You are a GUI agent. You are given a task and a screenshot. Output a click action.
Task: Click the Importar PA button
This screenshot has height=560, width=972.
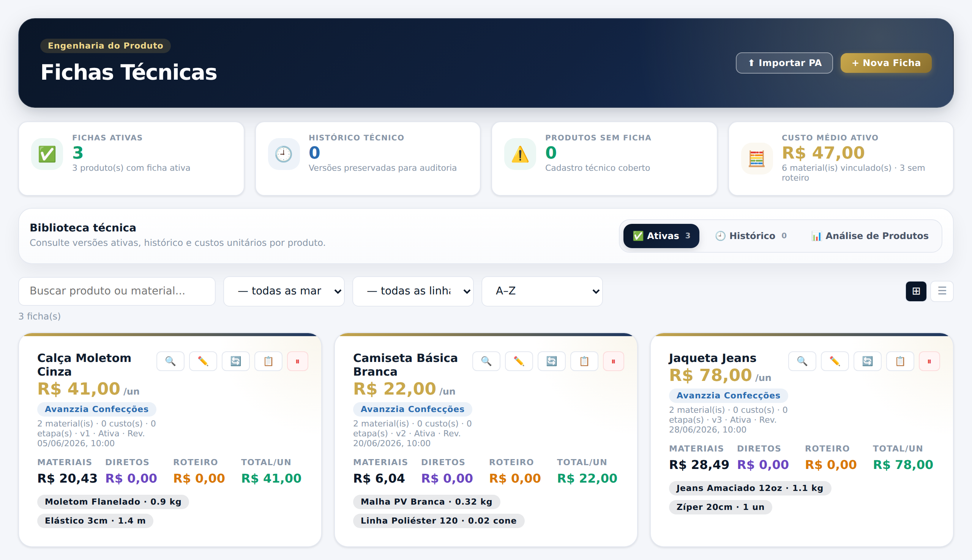coord(784,63)
